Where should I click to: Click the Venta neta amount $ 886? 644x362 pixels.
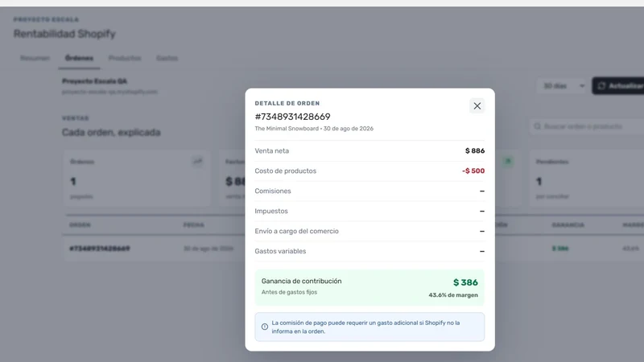(x=475, y=150)
